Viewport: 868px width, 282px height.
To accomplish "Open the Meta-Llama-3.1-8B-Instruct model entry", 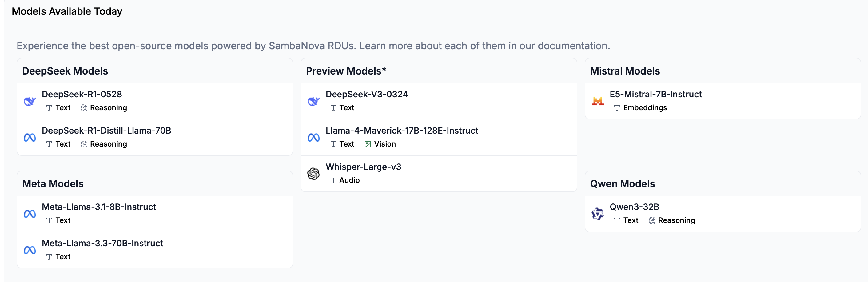I will click(99, 207).
